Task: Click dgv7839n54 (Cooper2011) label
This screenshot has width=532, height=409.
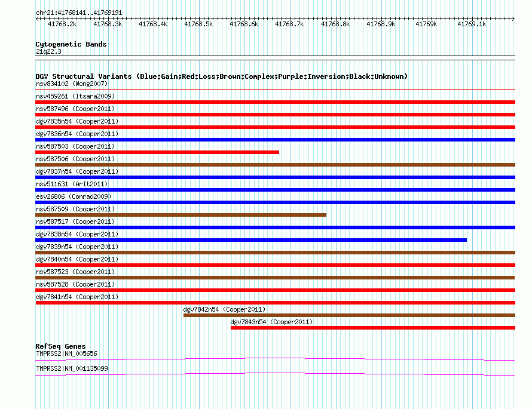Action: pos(77,247)
